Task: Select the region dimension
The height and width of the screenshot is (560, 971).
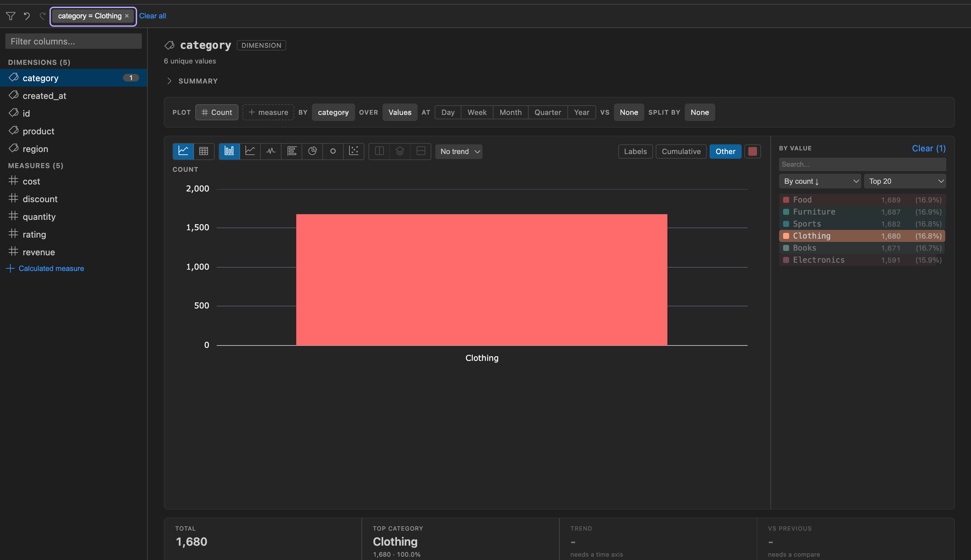Action: pos(74,149)
